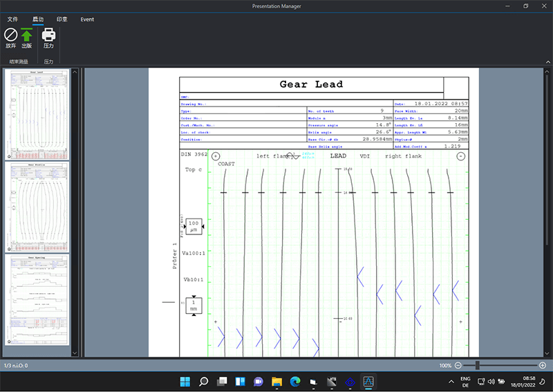The image size is (553, 392).
Task: Click the circled plus icon on the chart
Action: coord(216,156)
